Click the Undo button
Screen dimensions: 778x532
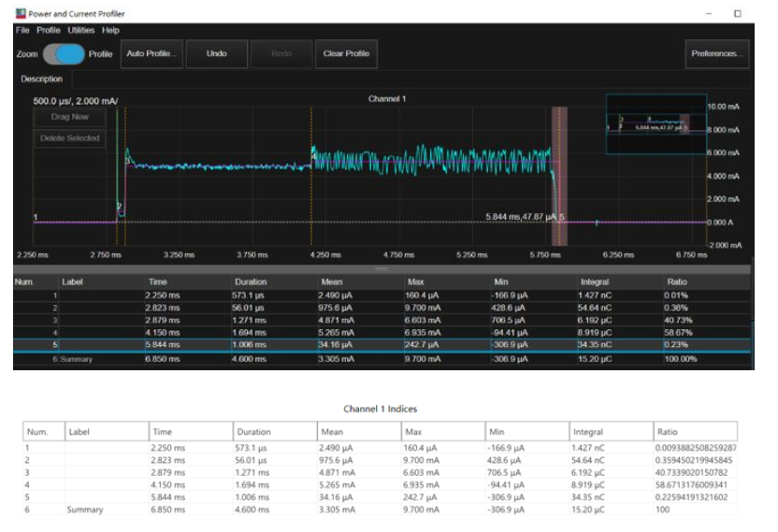coord(216,54)
